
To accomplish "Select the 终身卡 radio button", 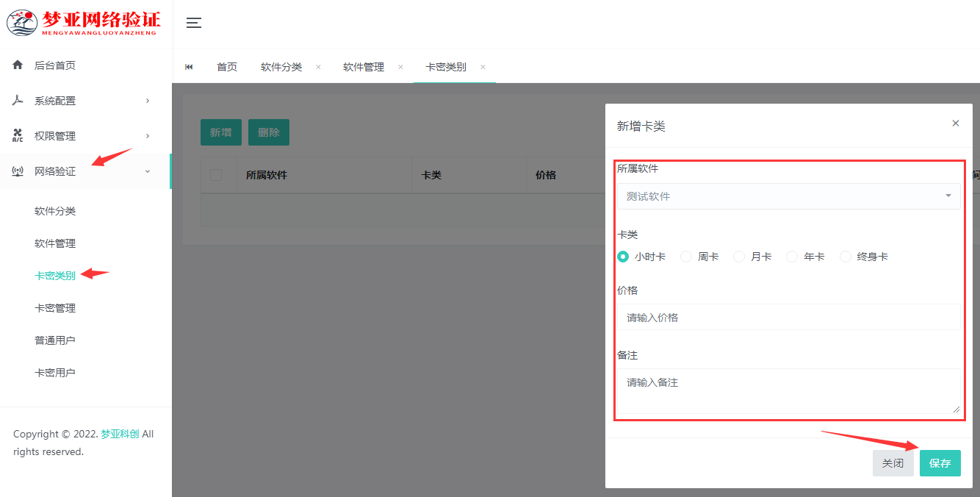I will [845, 256].
